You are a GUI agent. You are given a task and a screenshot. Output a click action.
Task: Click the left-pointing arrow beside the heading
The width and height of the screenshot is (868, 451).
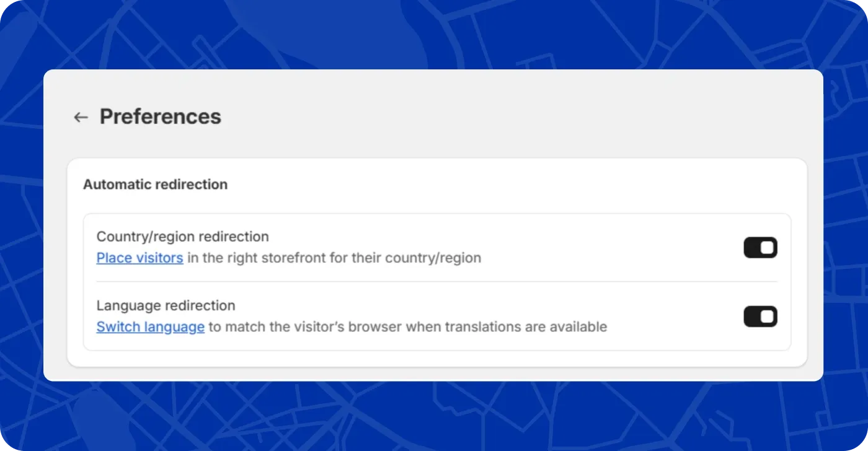pos(81,117)
